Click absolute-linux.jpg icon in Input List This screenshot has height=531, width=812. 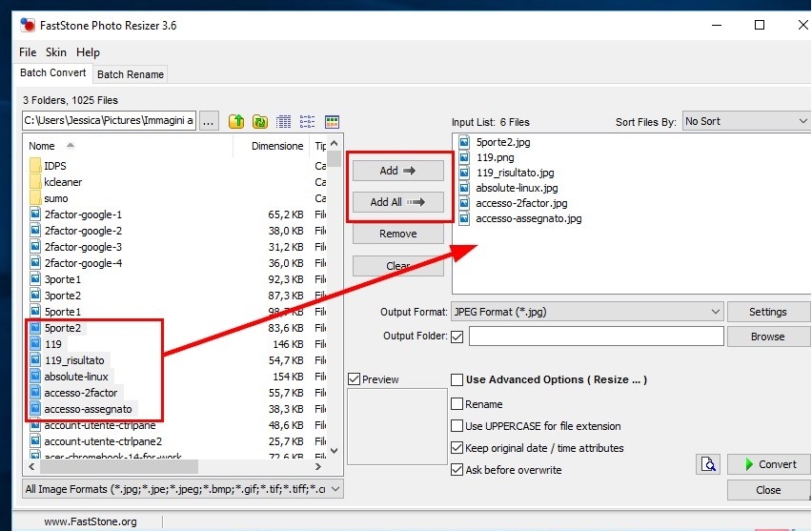[x=464, y=188]
